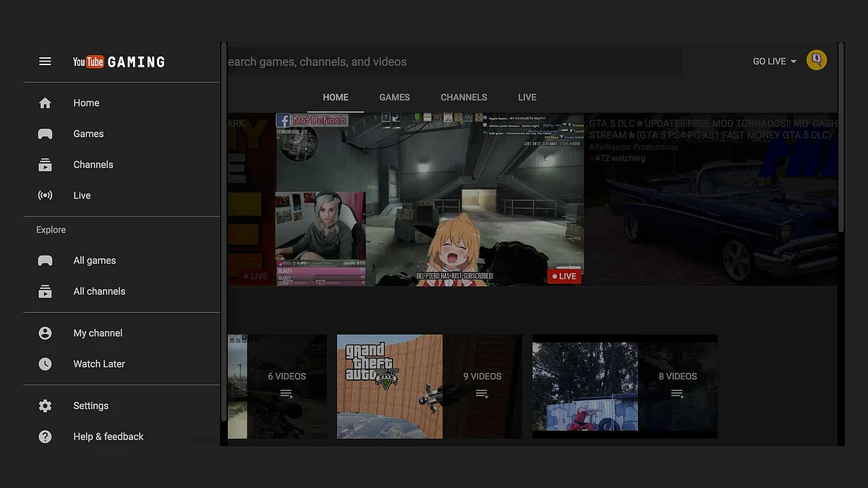Collapse the sidebar with the hamburger menu icon

click(x=45, y=62)
